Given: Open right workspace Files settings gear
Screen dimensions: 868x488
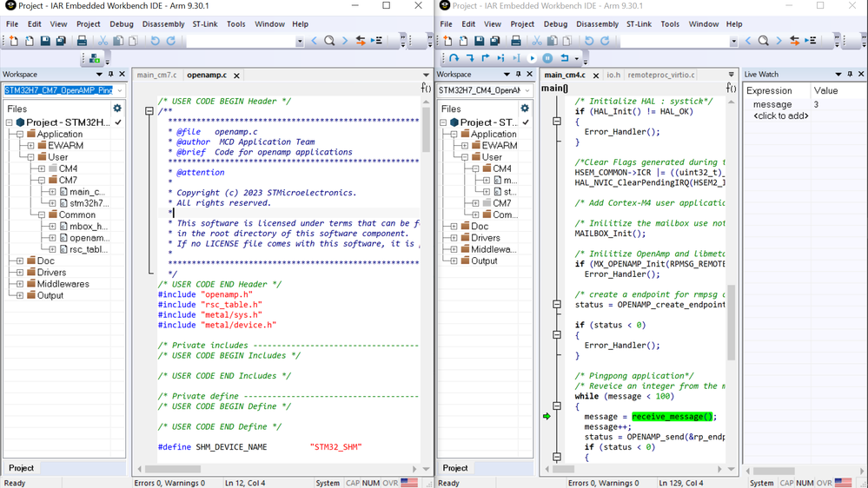Looking at the screenshot, I should [525, 109].
